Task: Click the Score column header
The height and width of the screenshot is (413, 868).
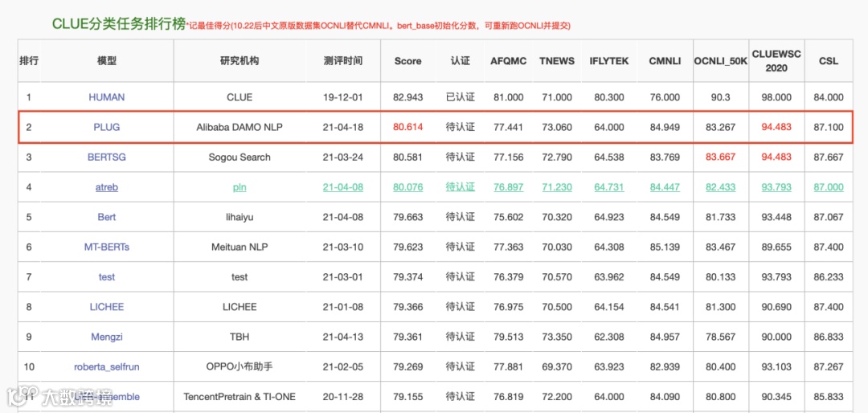Action: pos(408,61)
